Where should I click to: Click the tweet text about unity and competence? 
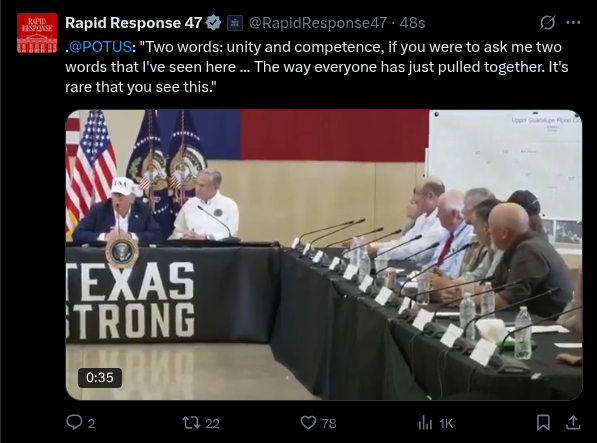pos(317,67)
